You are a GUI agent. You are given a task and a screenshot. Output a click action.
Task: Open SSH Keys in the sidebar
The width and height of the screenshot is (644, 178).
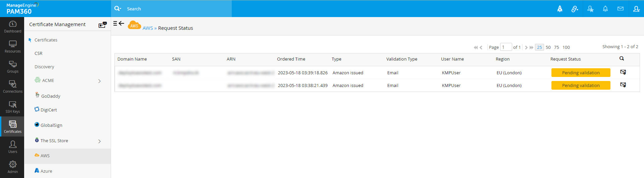click(12, 107)
